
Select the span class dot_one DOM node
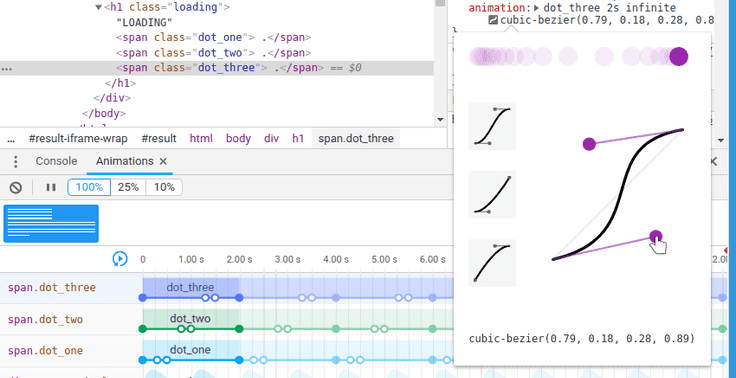click(214, 38)
